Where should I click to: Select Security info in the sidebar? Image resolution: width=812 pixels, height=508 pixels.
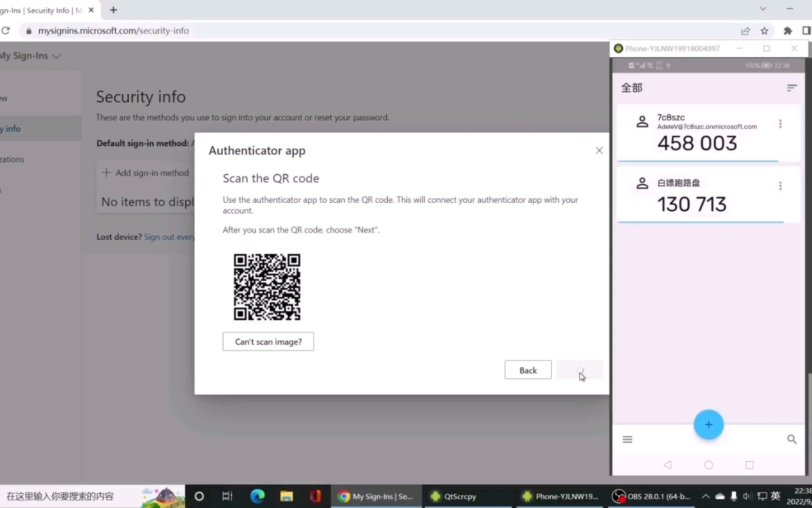(40, 128)
